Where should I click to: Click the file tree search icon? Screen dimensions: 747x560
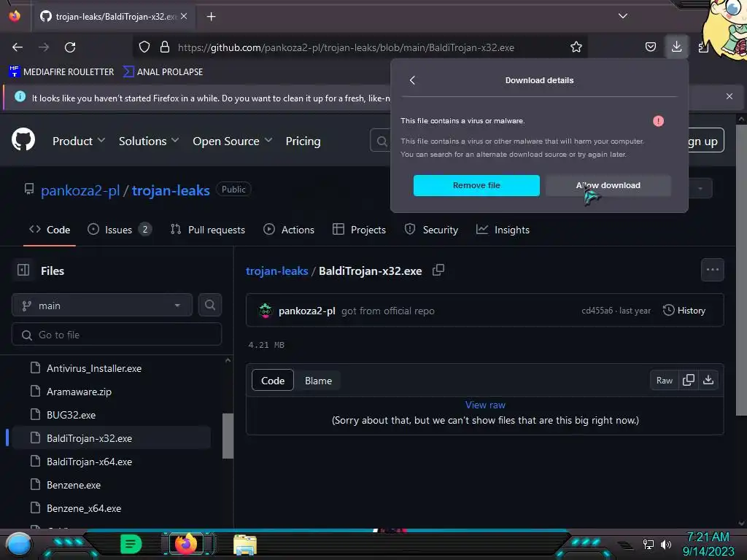(210, 306)
